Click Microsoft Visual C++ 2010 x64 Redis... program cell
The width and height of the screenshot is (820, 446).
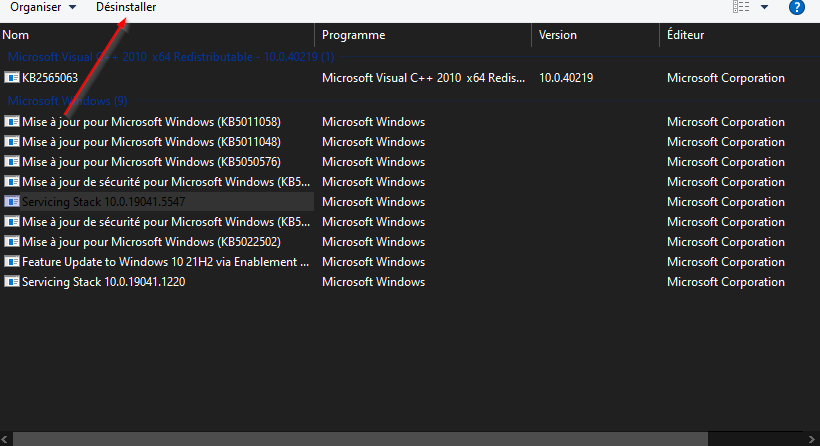[x=423, y=78]
